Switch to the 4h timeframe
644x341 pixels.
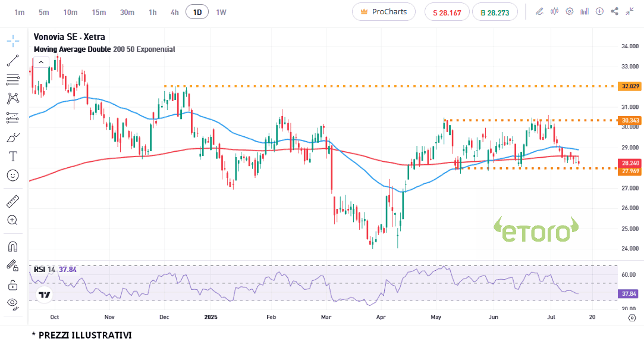(x=174, y=12)
